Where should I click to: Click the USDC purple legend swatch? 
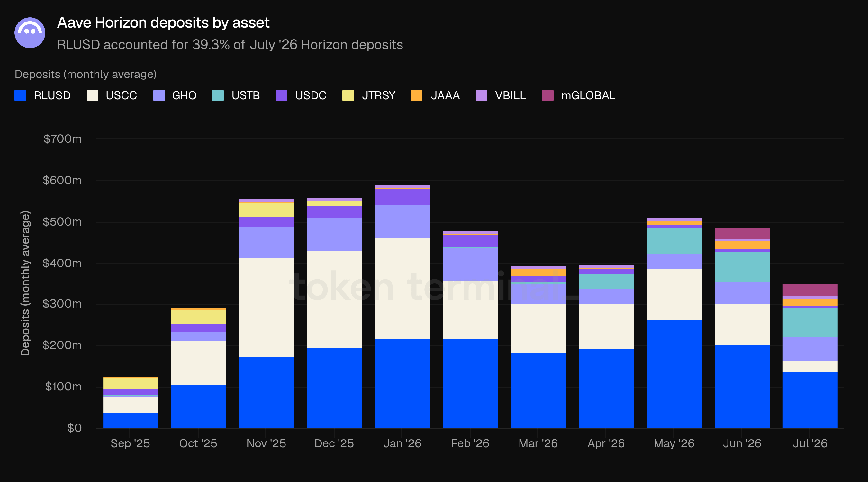pos(281,95)
